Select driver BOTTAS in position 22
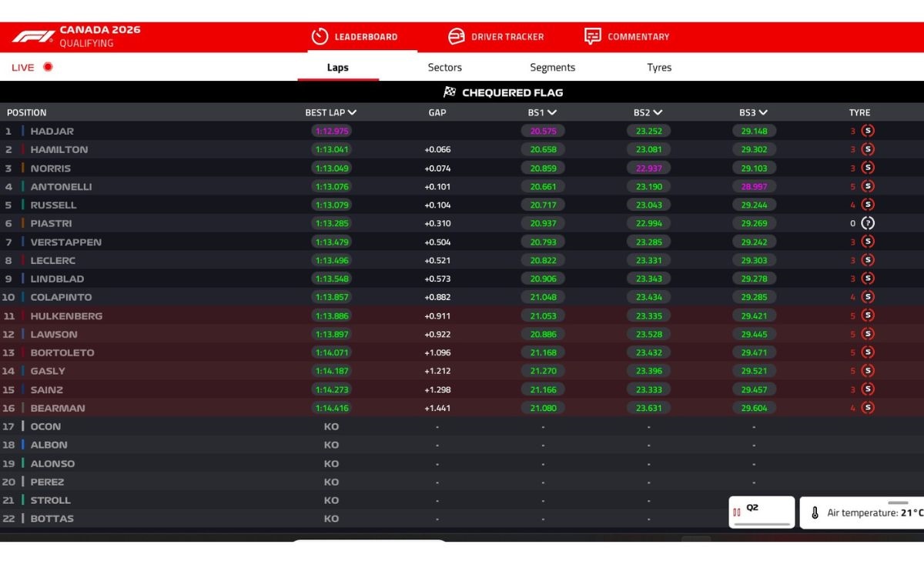Screen dimensions: 924x561 coord(52,519)
